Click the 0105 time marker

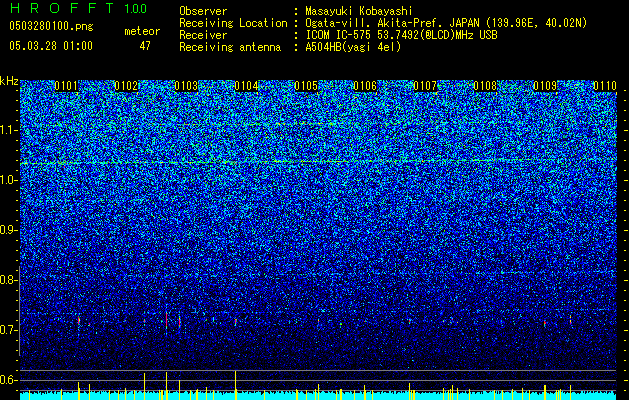[306, 86]
